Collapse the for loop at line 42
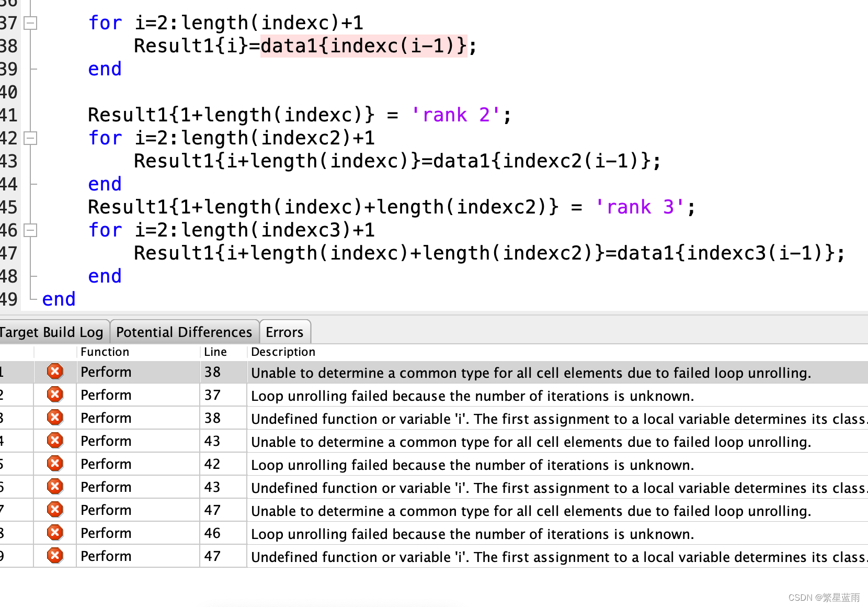Screen dimensions: 868x607 tap(31, 138)
